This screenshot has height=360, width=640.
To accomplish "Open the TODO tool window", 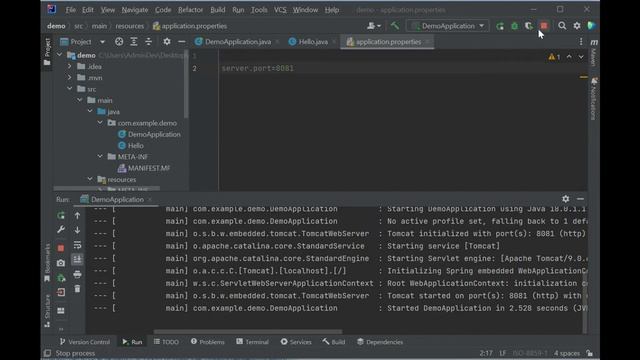I will point(166,342).
